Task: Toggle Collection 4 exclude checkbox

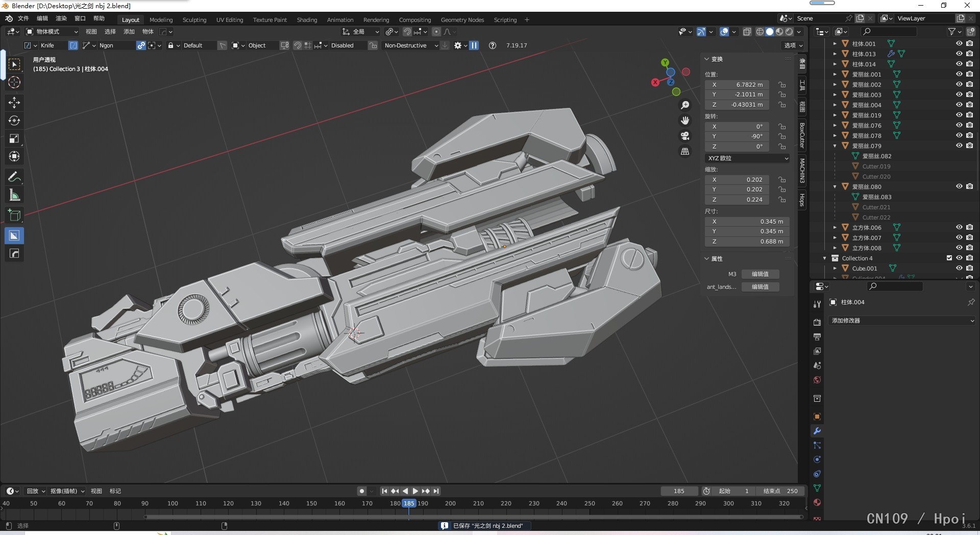Action: click(949, 258)
